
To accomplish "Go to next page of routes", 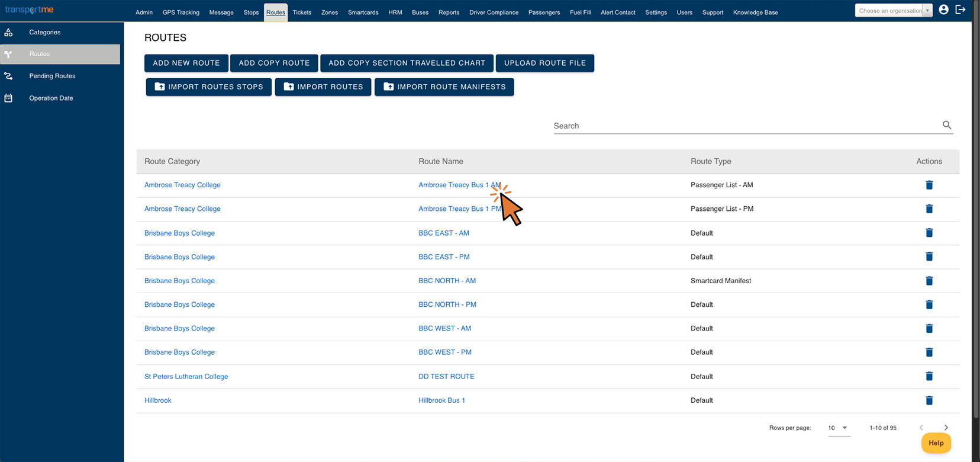I will click(946, 428).
